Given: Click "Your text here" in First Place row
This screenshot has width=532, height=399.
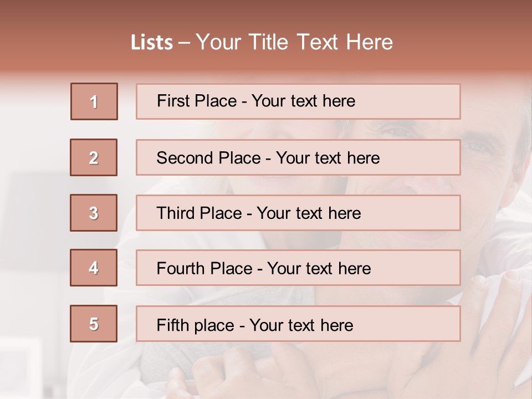Looking at the screenshot, I should pyautogui.click(x=303, y=101).
